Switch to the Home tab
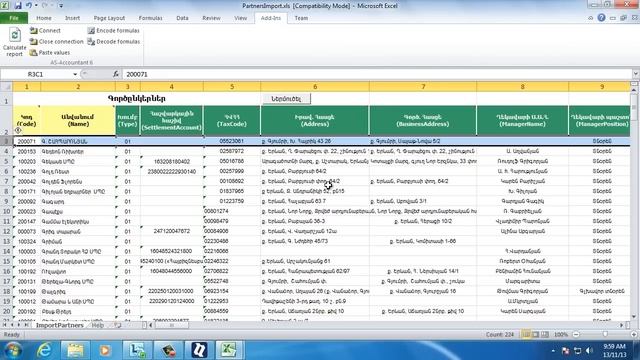 [44, 18]
